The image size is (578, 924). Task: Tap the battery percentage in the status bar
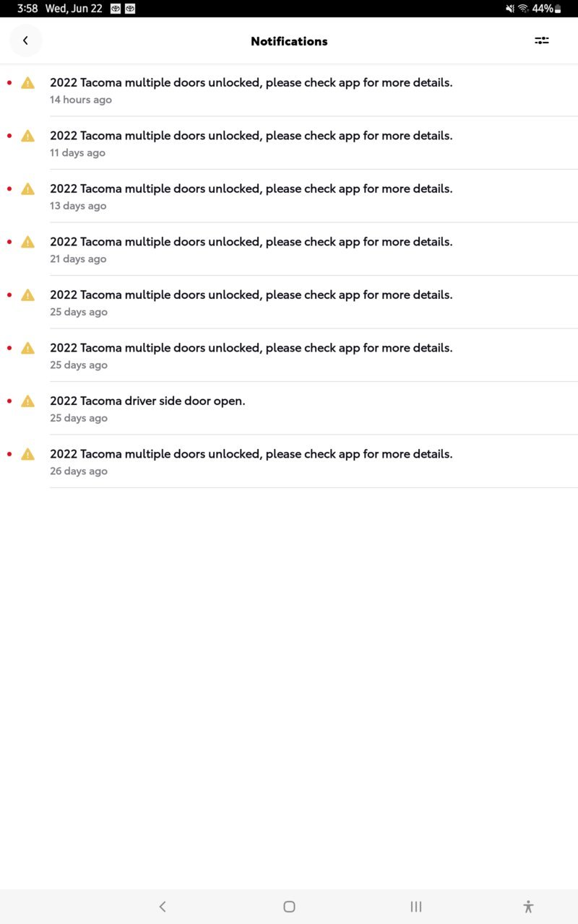click(x=543, y=9)
